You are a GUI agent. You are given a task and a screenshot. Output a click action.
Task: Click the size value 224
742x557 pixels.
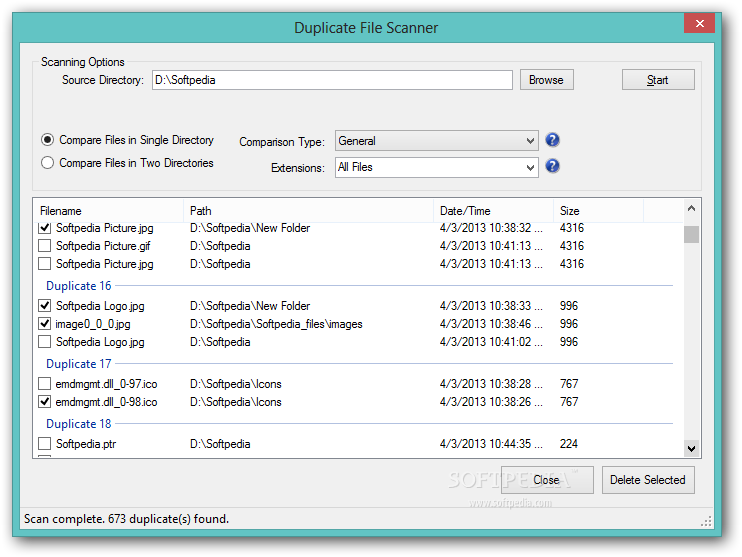[569, 444]
